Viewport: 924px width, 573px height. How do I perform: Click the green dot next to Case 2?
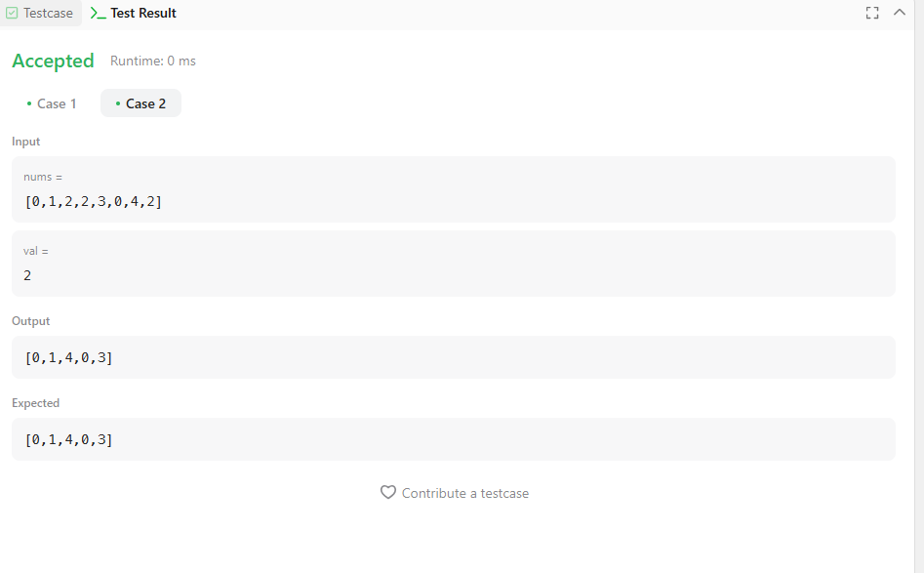(x=118, y=103)
